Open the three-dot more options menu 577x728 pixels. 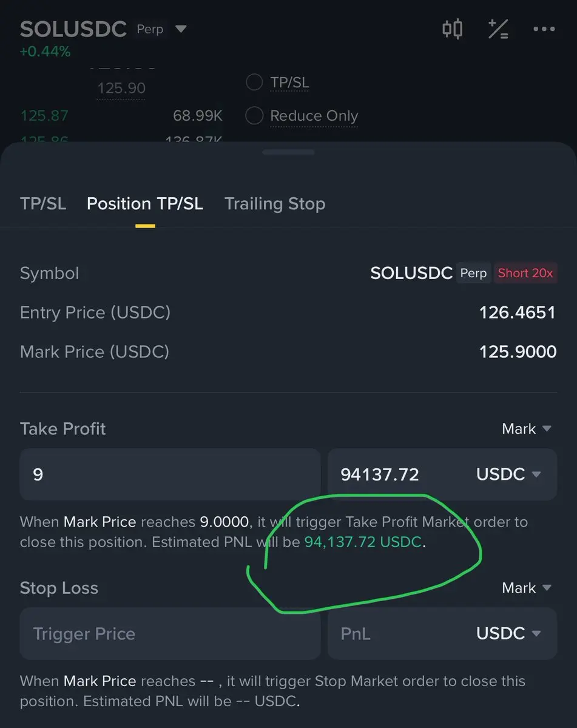pos(544,29)
